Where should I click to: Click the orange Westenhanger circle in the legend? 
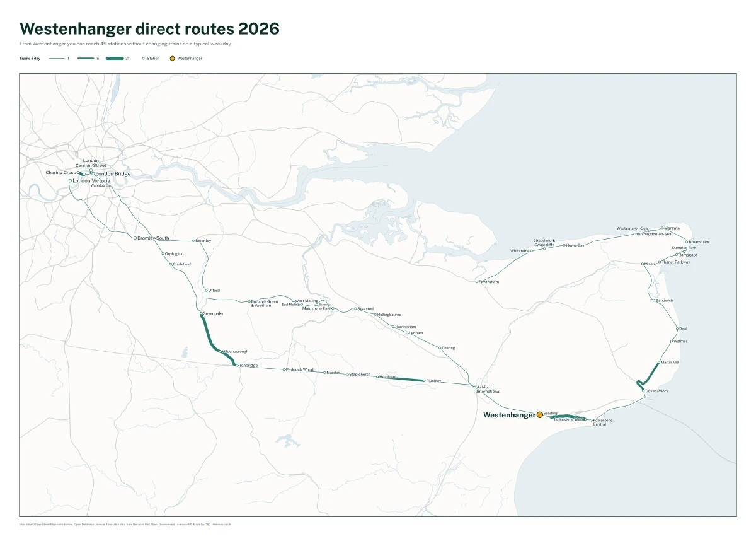(172, 58)
